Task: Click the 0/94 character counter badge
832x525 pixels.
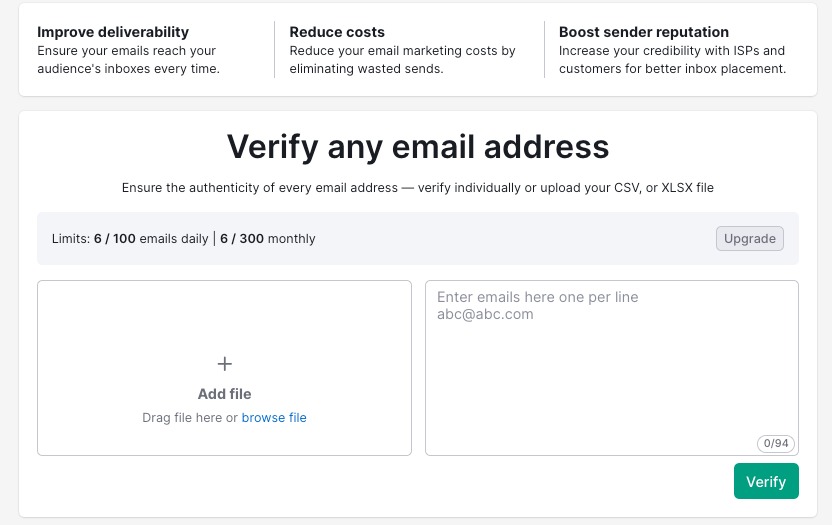Action: 775,443
